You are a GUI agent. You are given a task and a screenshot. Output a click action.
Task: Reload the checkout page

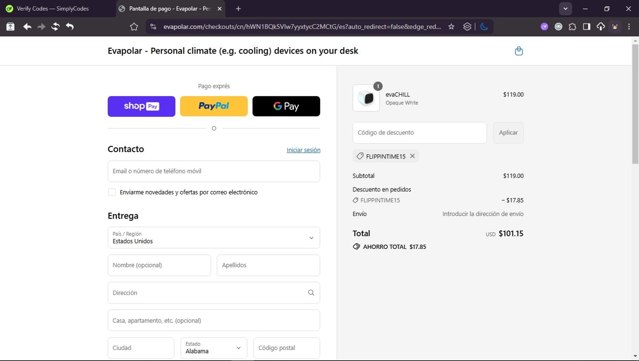point(55,26)
